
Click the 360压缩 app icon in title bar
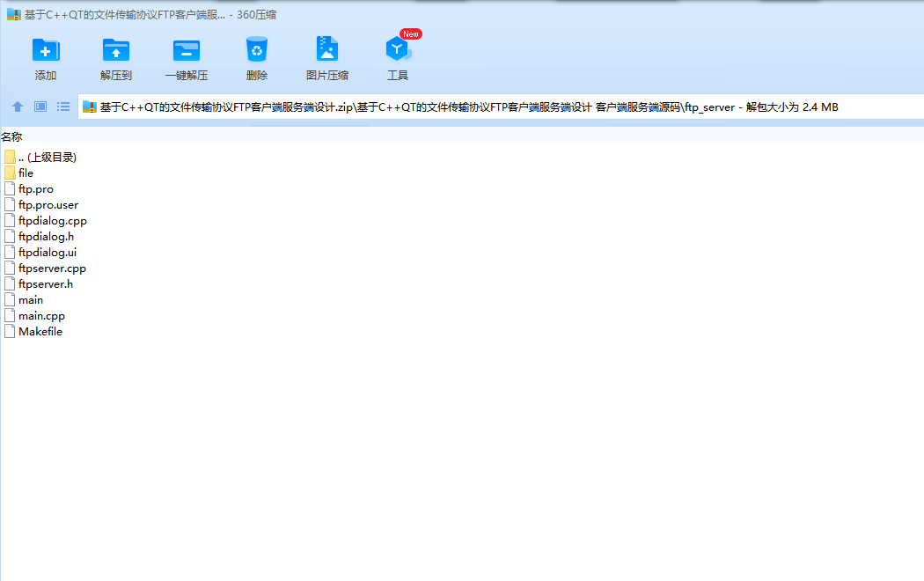pos(13,15)
